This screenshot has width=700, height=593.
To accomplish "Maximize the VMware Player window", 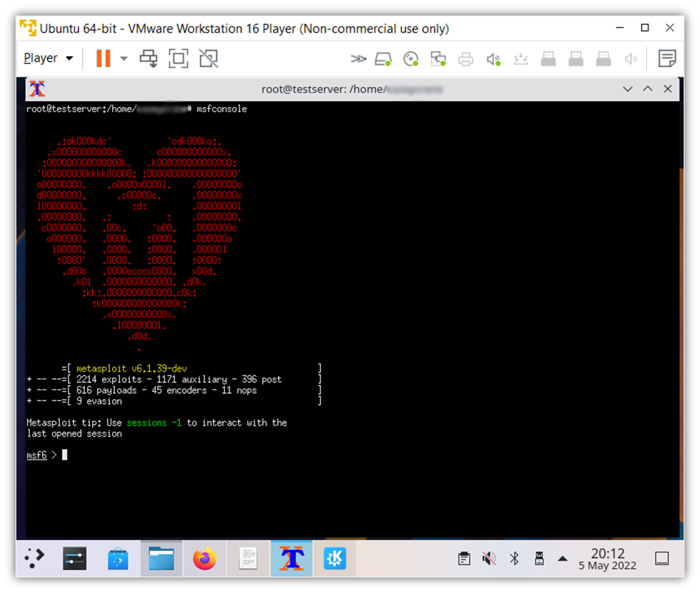I will (645, 28).
